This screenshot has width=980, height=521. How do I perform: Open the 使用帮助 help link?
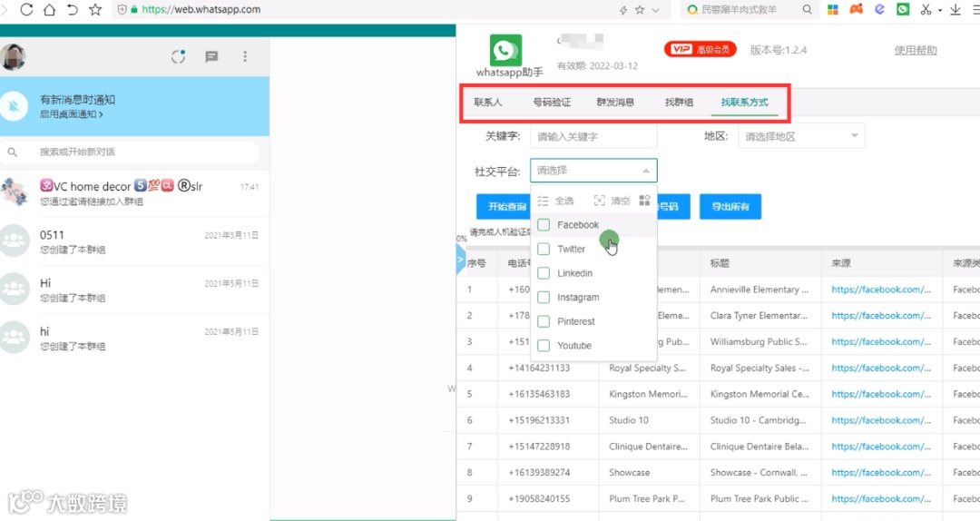coord(915,50)
